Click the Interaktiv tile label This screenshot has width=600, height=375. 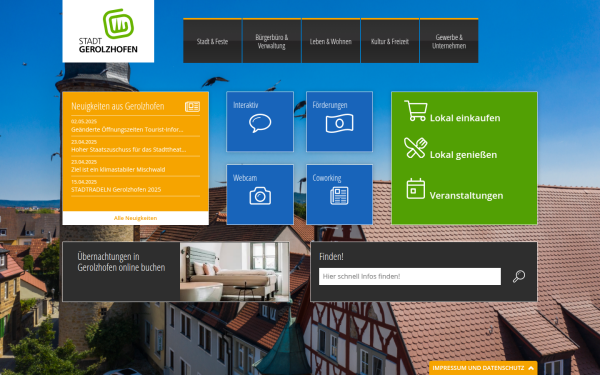[246, 105]
